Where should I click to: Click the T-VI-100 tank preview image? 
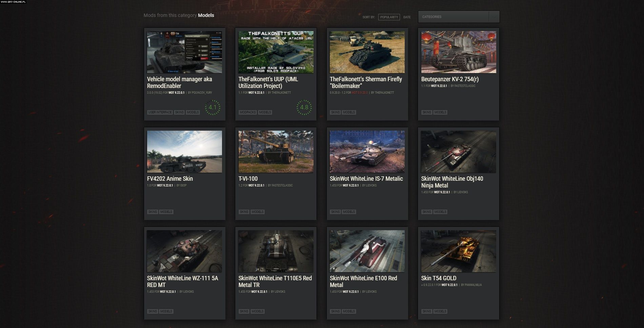[276, 152]
